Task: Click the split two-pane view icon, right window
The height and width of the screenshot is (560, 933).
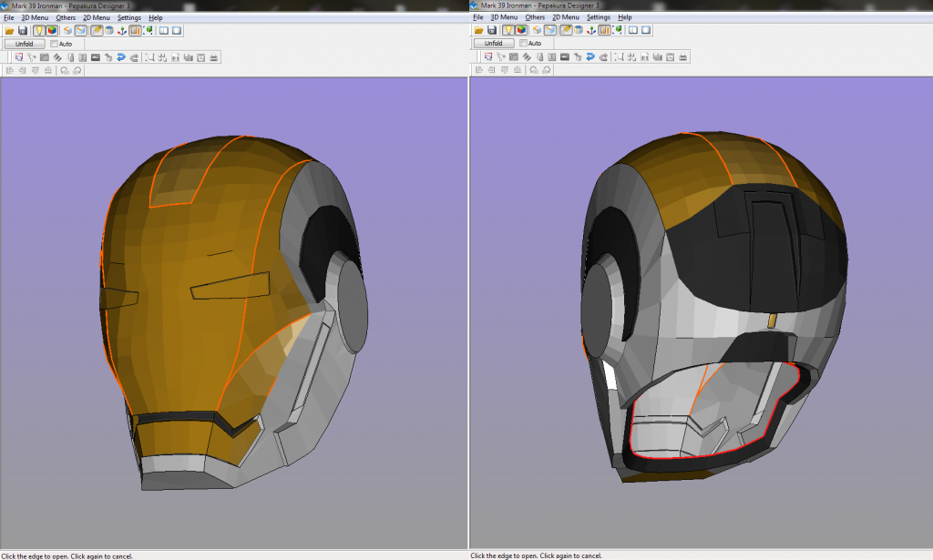Action: [x=633, y=30]
